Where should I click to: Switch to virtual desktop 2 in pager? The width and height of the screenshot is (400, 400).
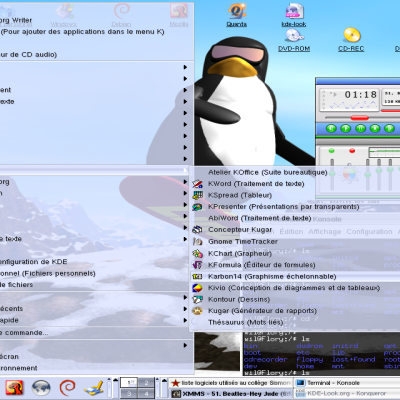tap(146, 383)
